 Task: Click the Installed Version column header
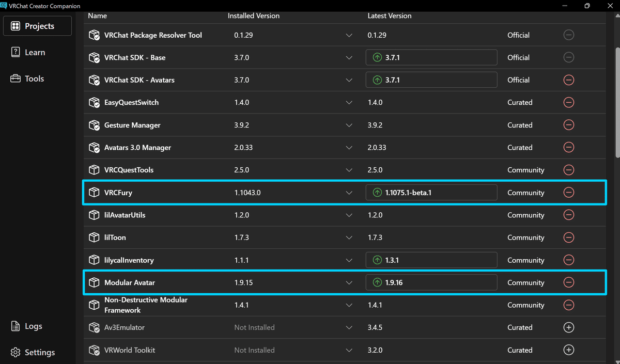coord(254,16)
